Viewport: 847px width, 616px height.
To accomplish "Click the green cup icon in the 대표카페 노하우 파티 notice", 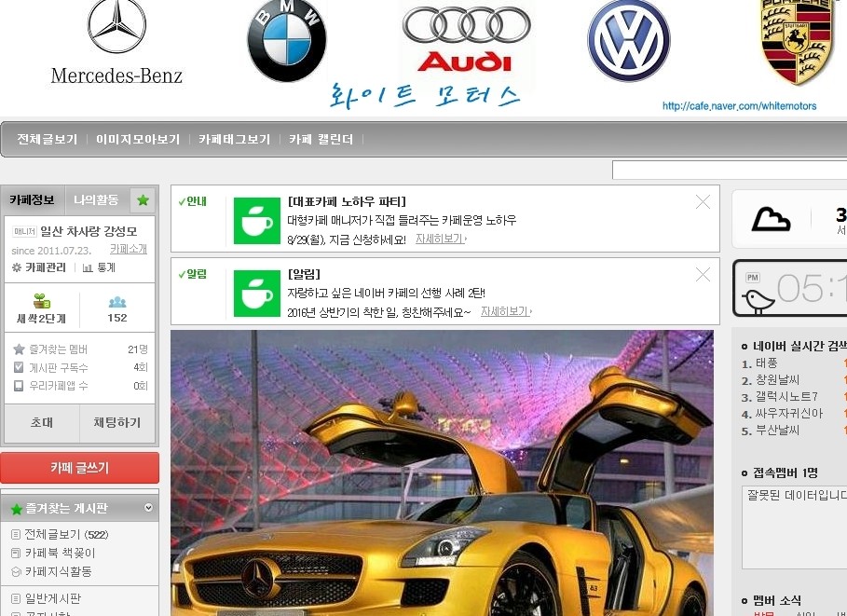I will [257, 221].
